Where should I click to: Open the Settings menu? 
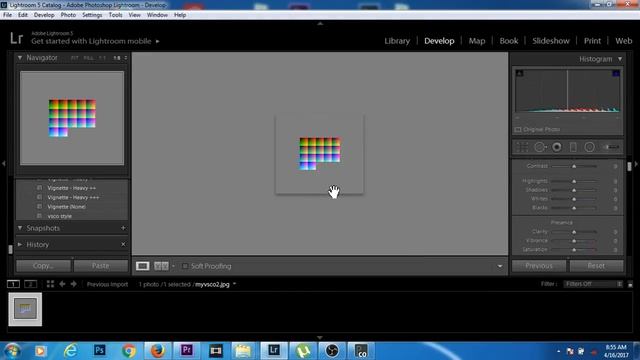92,15
